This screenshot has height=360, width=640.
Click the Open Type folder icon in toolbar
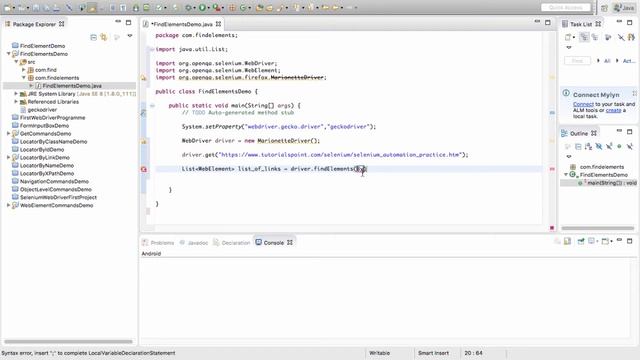(x=260, y=8)
